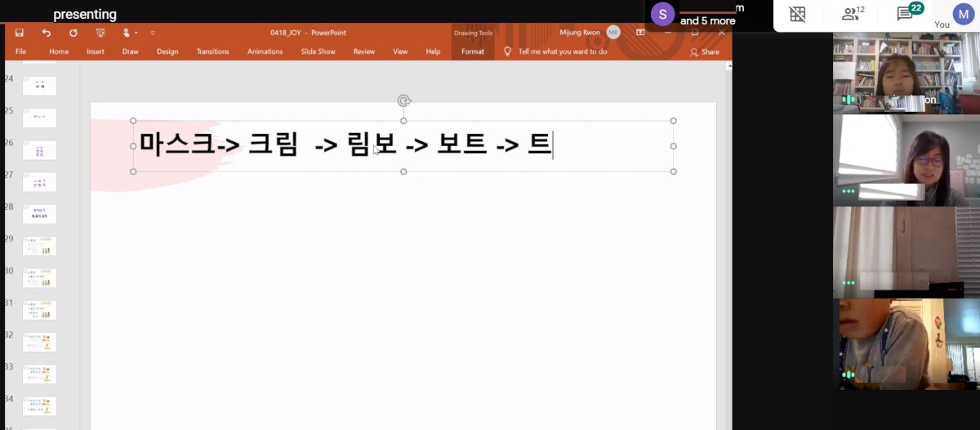Click the Touch/Mouse Mode icon

coord(127,33)
